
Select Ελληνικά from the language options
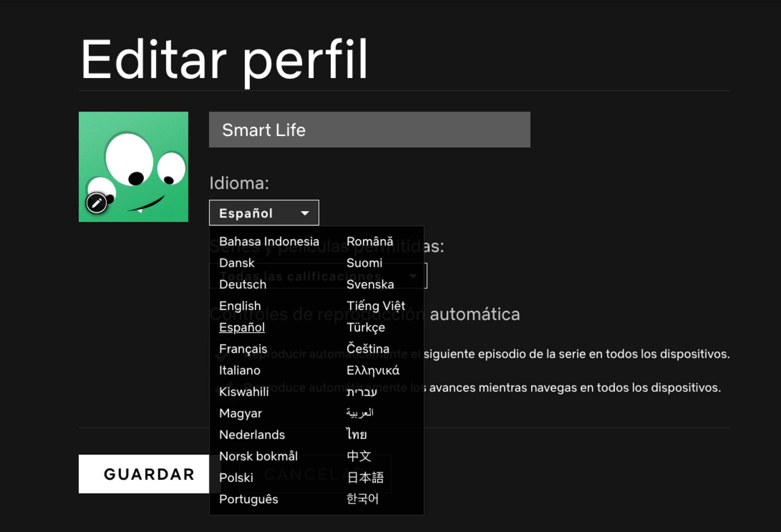point(373,371)
